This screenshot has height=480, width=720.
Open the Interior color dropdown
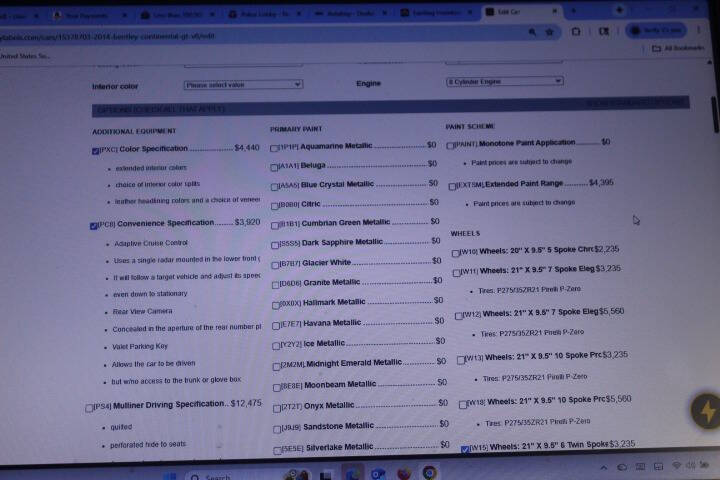242,85
